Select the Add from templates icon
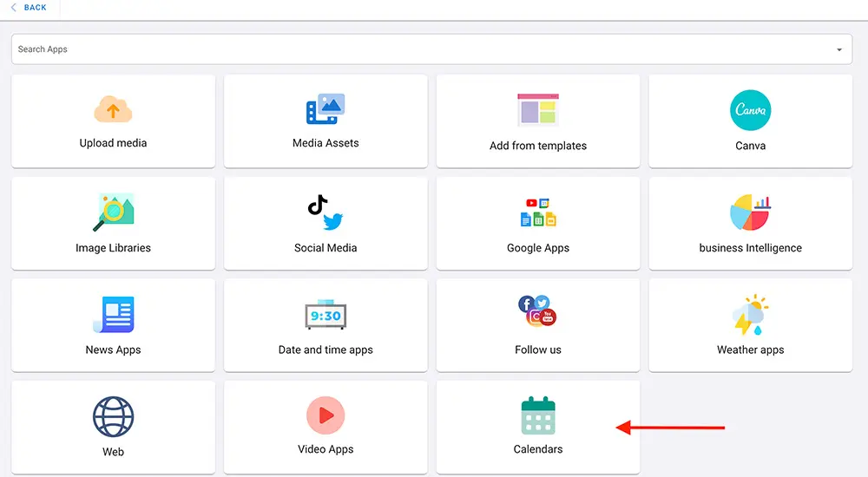Screen dimensions: 868x477 click(x=538, y=111)
